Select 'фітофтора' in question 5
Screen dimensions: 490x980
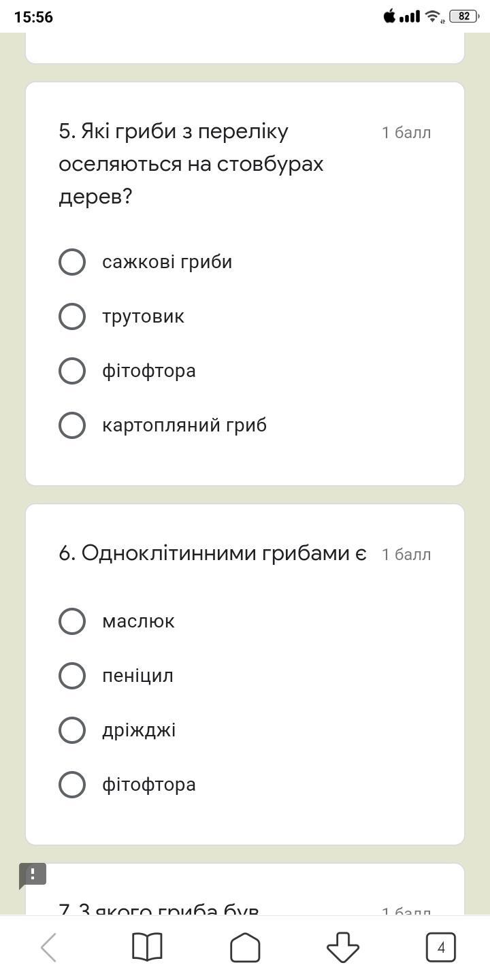point(72,371)
